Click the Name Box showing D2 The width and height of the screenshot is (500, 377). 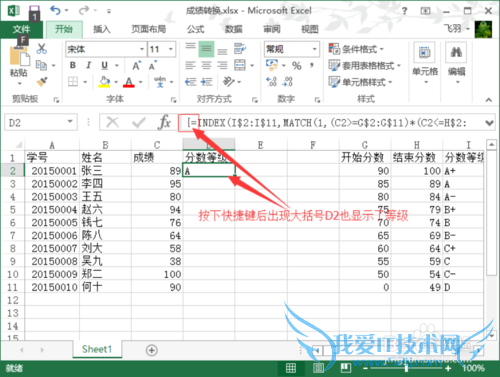pos(40,122)
